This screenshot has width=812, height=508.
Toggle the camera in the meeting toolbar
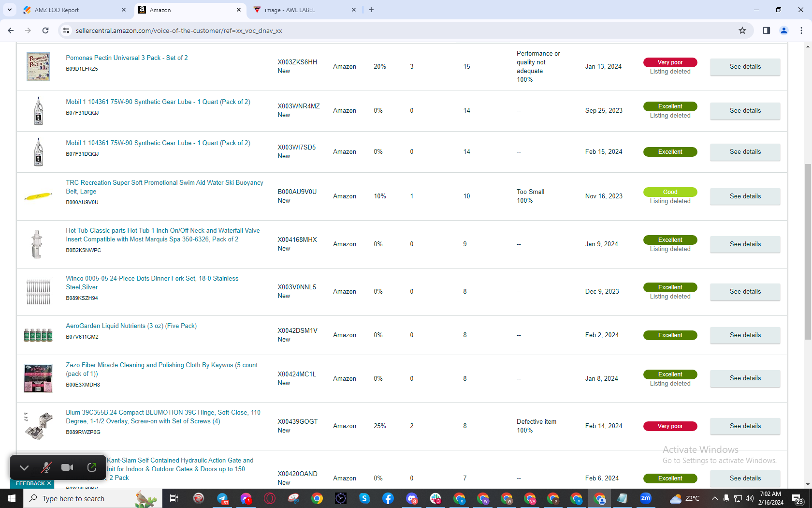click(x=67, y=467)
